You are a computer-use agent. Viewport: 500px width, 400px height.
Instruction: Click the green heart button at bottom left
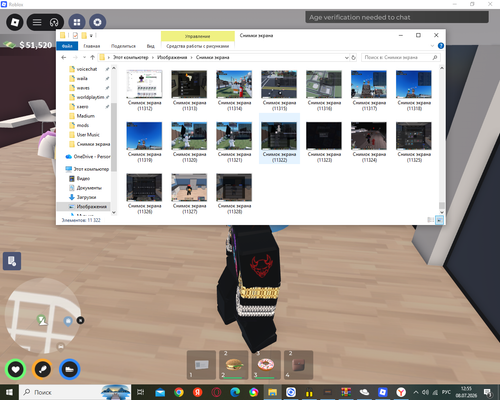coord(15,369)
